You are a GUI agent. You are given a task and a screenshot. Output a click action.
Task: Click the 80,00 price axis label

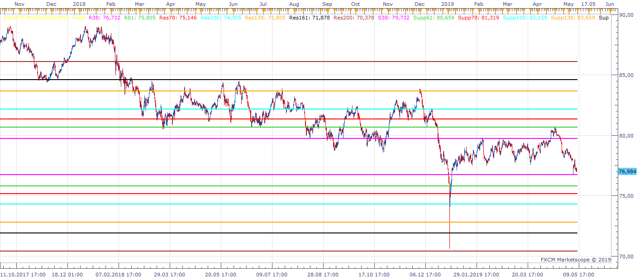[626, 135]
